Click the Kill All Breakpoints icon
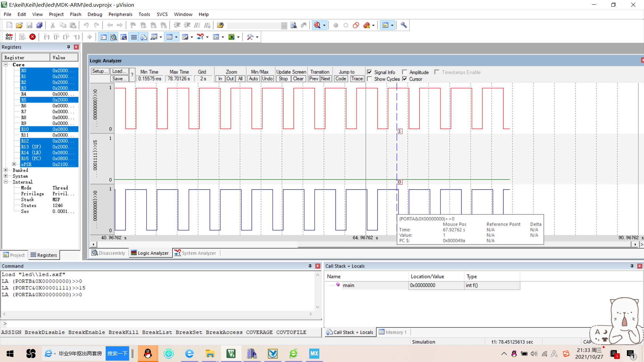Viewport: 644px width, 362px height. coord(367,25)
